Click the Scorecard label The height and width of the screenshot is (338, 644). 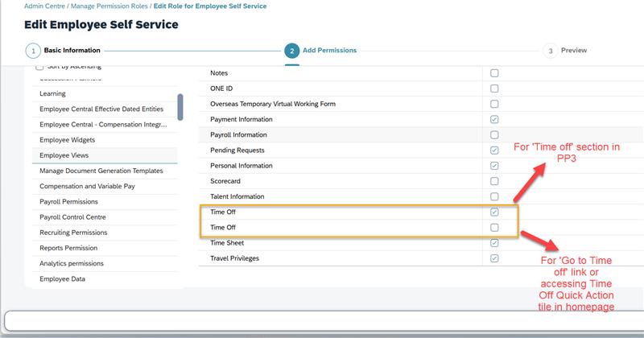(225, 181)
